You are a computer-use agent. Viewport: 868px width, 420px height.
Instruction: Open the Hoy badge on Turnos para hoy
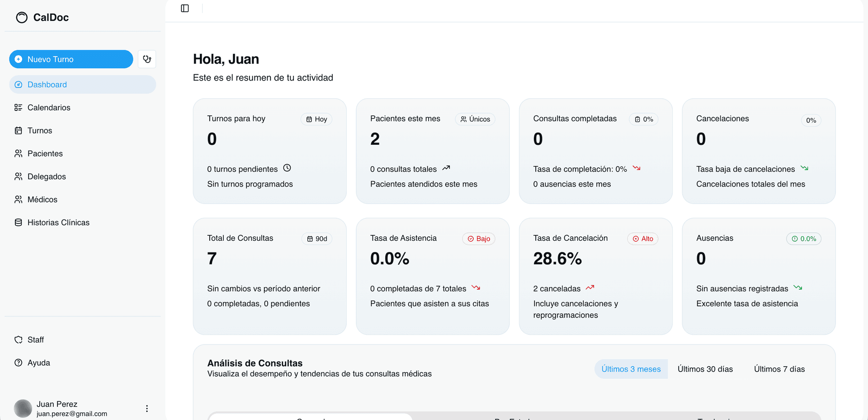pos(316,119)
